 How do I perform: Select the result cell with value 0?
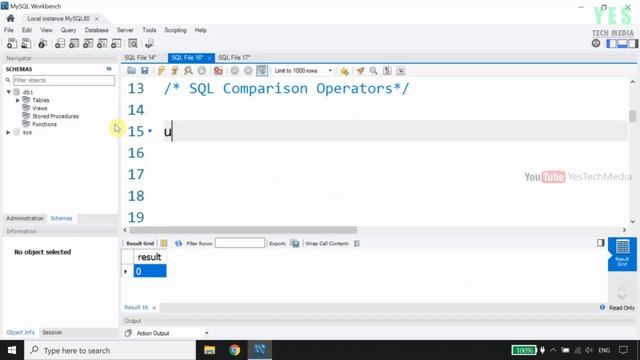(x=150, y=271)
